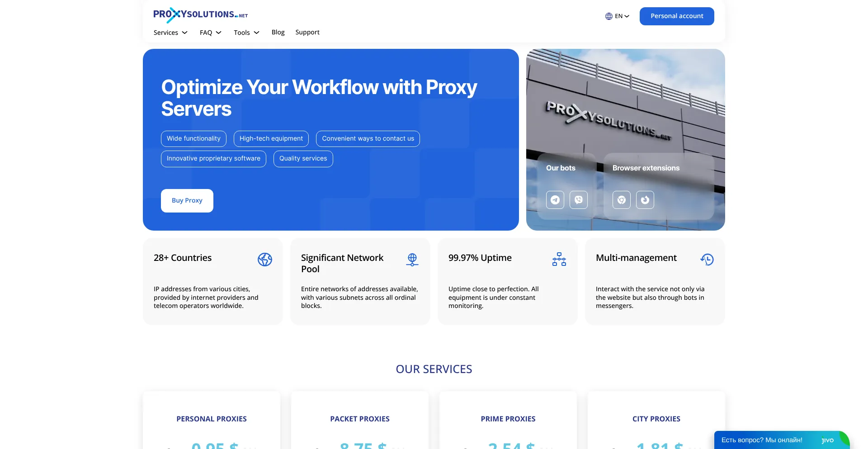Image resolution: width=868 pixels, height=449 pixels.
Task: Open the Viber bot icon
Action: point(578,200)
